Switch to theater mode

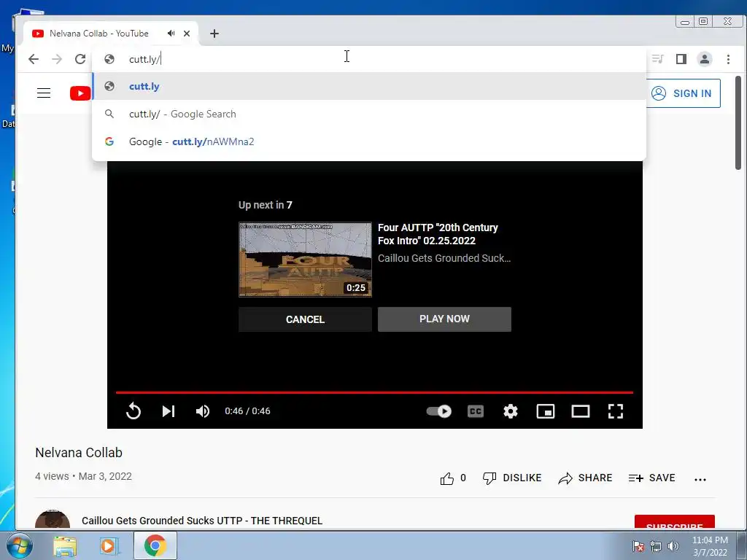pyautogui.click(x=580, y=411)
